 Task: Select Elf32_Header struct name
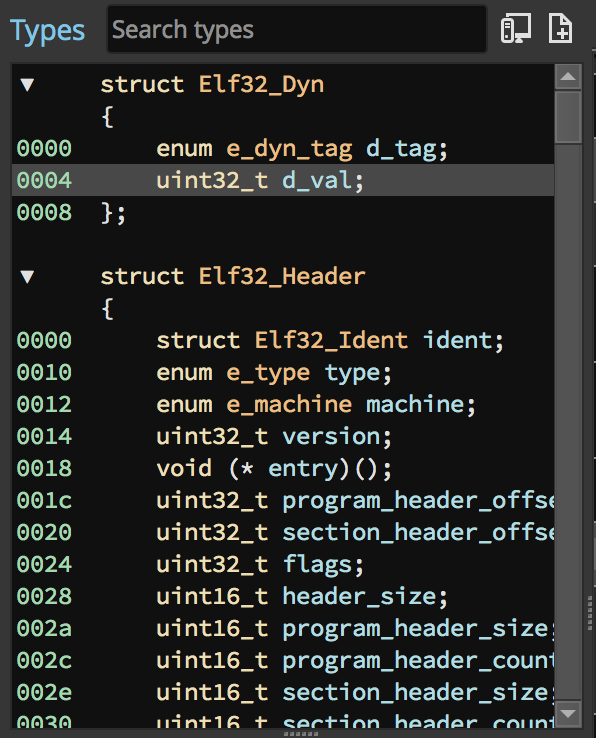282,277
